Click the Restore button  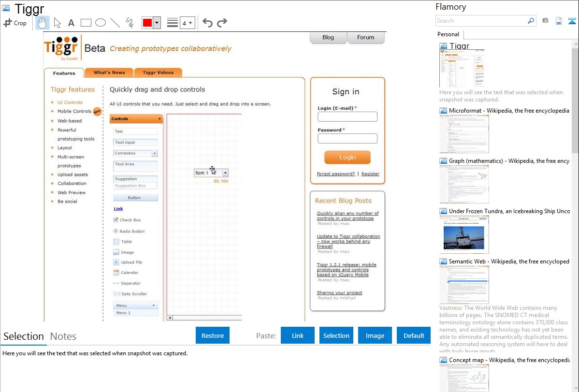[x=213, y=335]
